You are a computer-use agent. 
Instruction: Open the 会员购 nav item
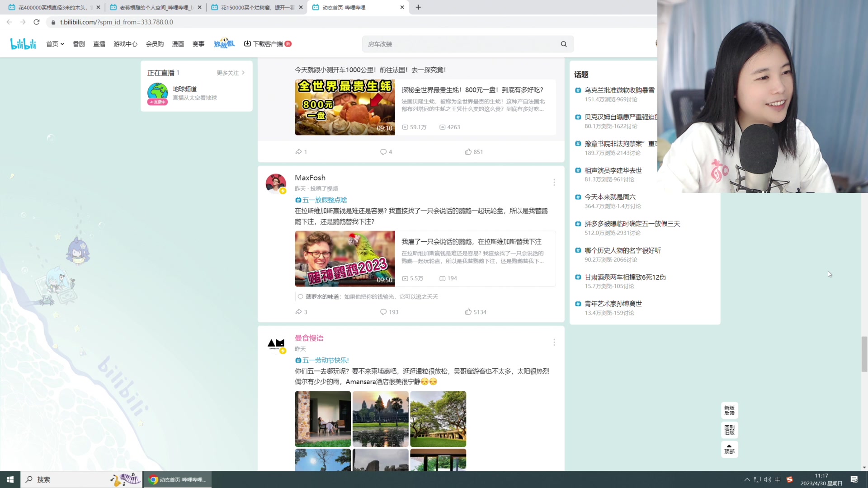pyautogui.click(x=155, y=44)
